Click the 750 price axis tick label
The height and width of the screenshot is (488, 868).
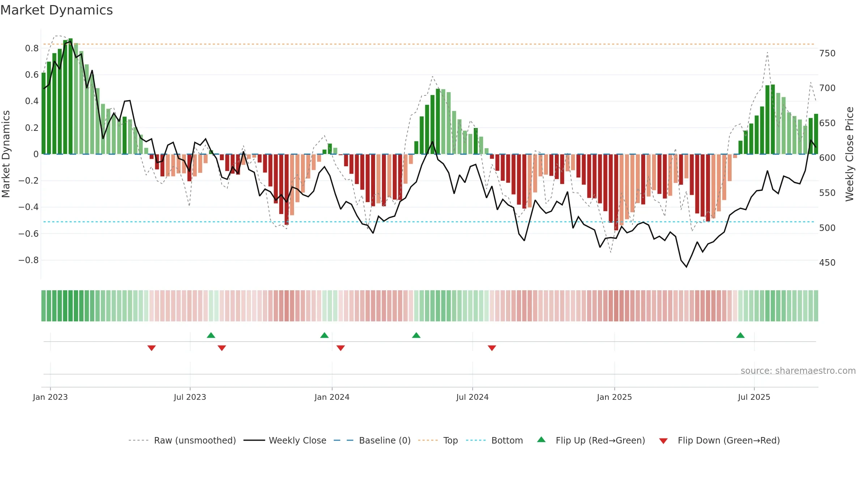coord(827,53)
